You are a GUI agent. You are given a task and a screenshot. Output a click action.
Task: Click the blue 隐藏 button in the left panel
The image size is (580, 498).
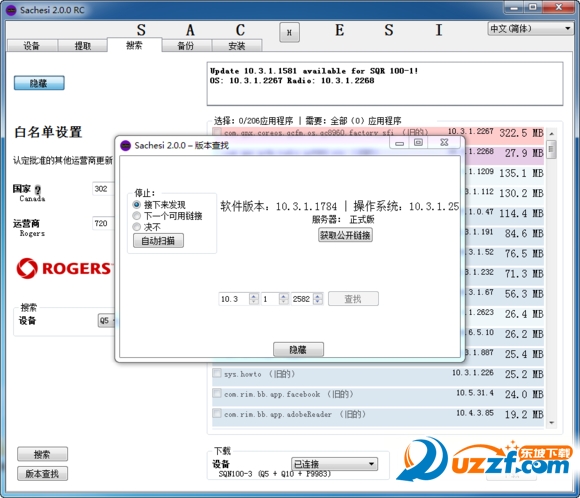click(39, 83)
